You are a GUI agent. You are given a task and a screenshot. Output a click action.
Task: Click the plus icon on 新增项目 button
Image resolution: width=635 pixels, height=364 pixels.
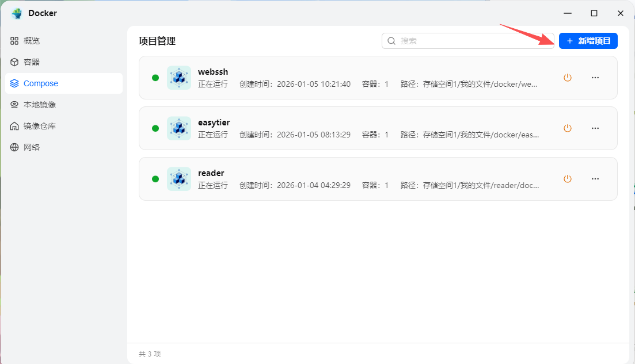coord(570,41)
